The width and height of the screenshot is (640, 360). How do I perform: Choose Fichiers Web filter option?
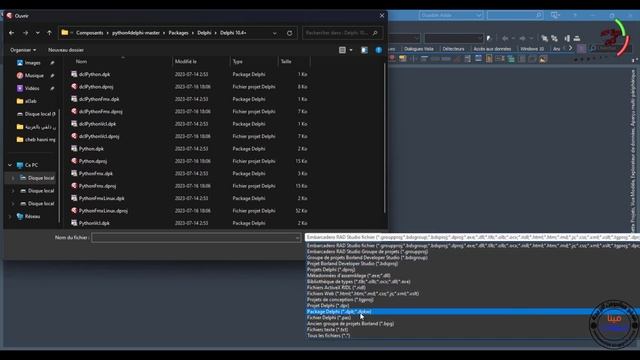tap(363, 293)
